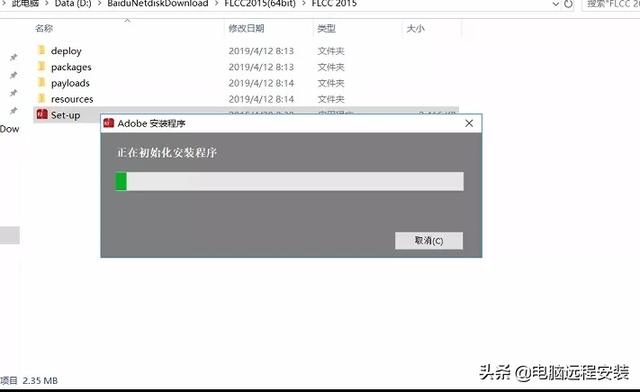Click the Adobe installer dialog title icon
This screenshot has height=392, width=640.
click(x=109, y=123)
